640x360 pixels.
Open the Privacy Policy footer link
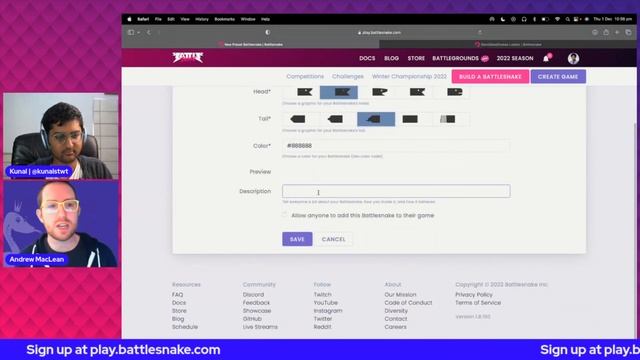474,295
